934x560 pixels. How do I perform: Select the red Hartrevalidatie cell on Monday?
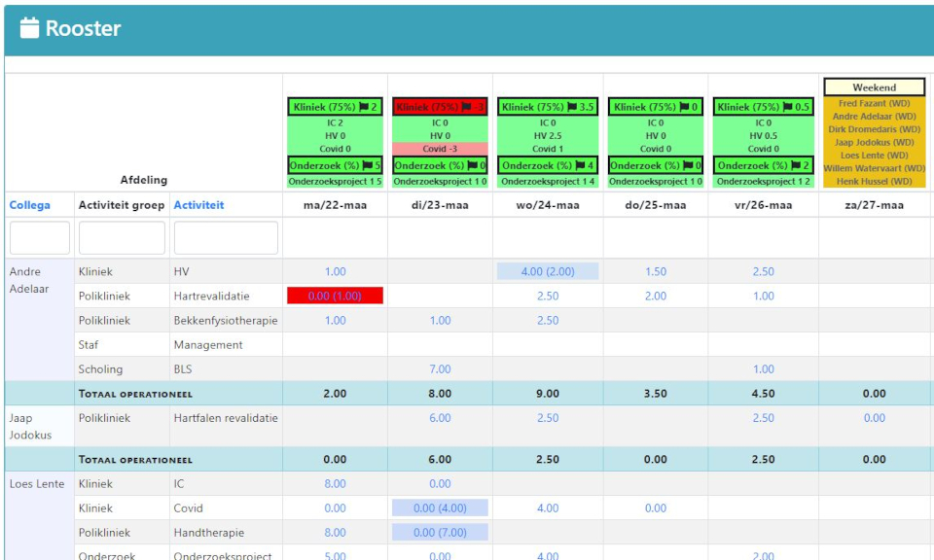coord(335,296)
